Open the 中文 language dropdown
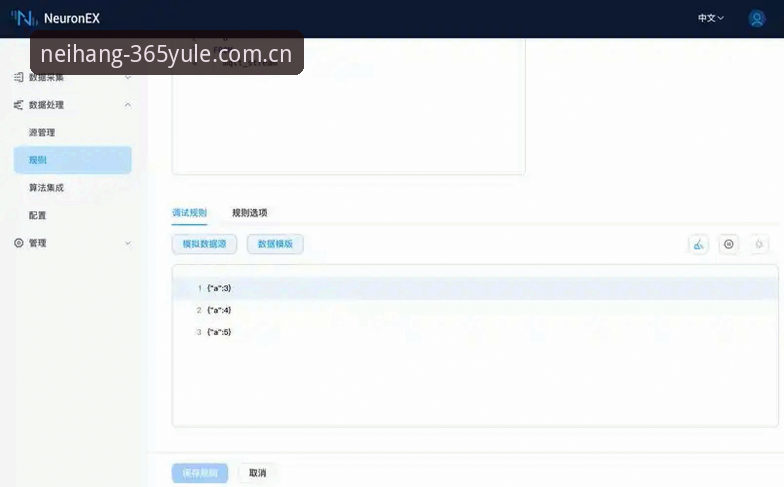Image resolution: width=784 pixels, height=487 pixels. pos(710,18)
